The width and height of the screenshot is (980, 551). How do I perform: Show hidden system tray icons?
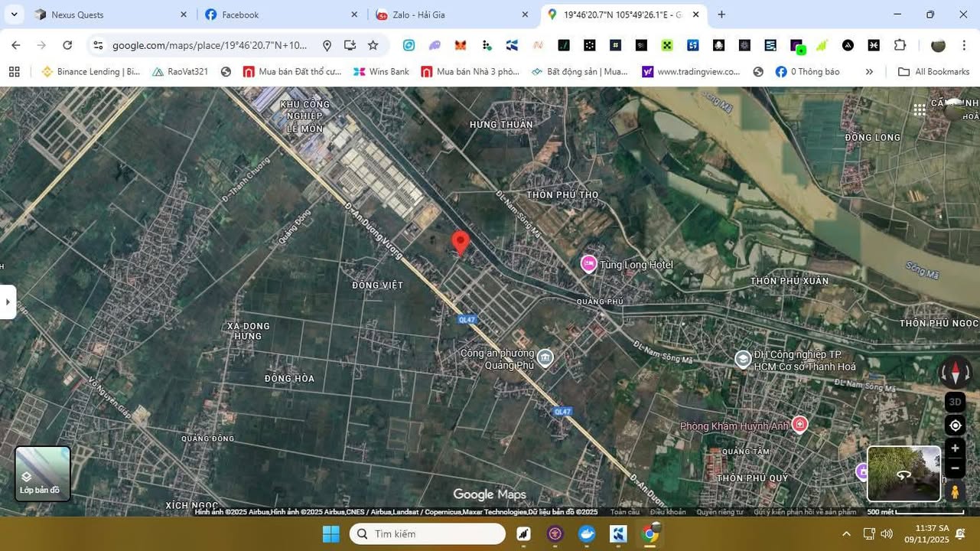846,533
